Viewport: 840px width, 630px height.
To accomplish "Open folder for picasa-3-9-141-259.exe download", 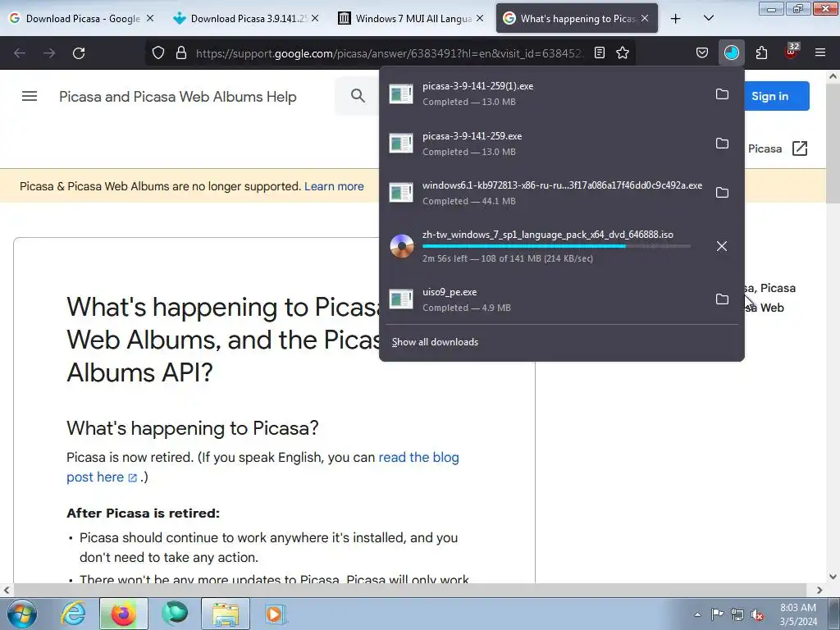I will coord(722,144).
